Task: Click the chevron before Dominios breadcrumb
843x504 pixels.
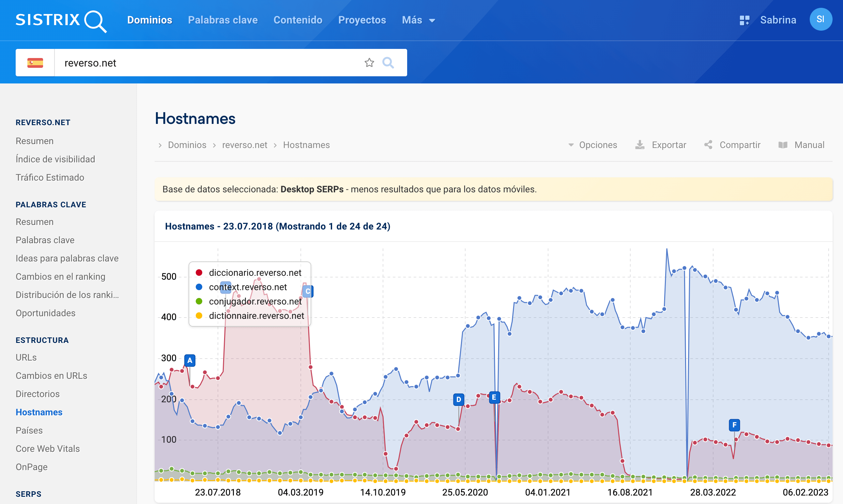Action: pyautogui.click(x=160, y=145)
